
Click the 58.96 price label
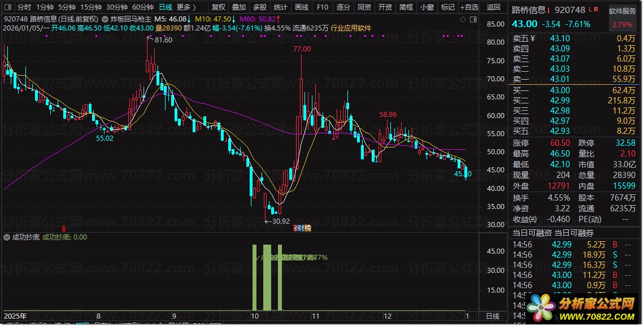tap(388, 115)
